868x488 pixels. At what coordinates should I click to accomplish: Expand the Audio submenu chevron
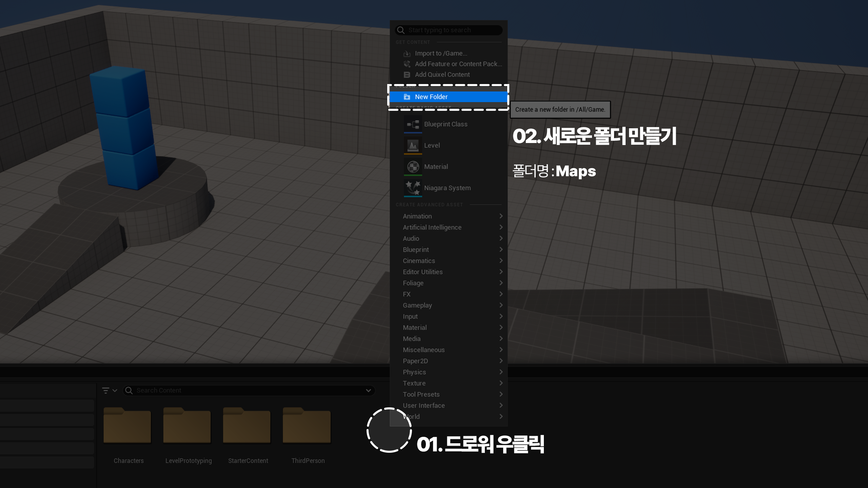(501, 239)
